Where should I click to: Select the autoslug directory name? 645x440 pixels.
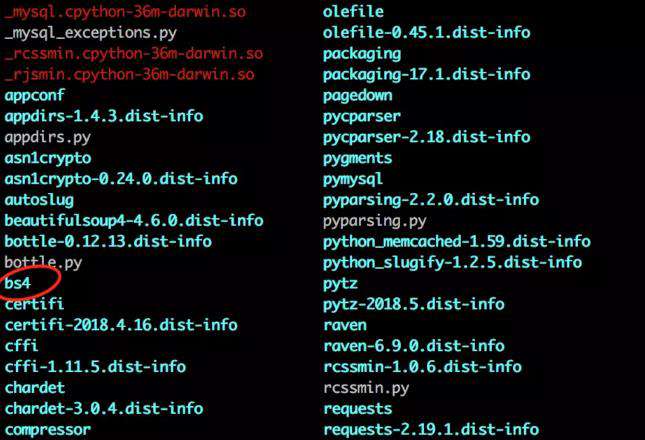point(39,200)
